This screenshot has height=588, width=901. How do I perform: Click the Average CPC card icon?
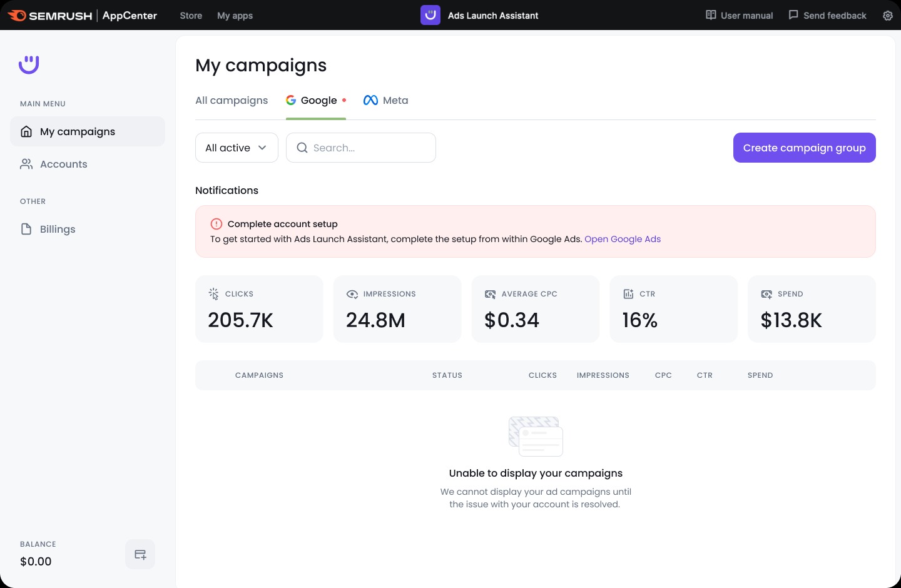491,294
